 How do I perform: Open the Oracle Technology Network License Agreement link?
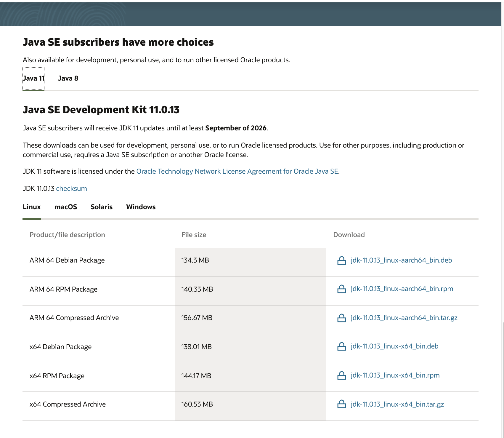[x=237, y=171]
